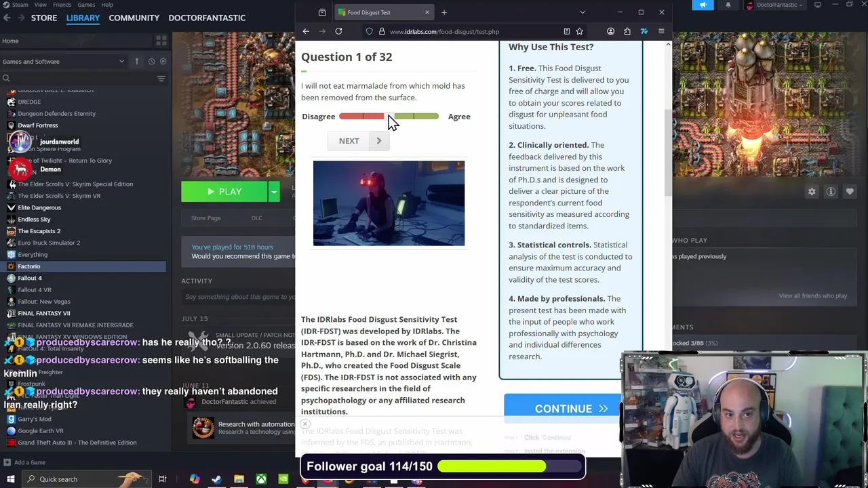Open Steam's Games menu
868x488 pixels.
click(x=86, y=5)
